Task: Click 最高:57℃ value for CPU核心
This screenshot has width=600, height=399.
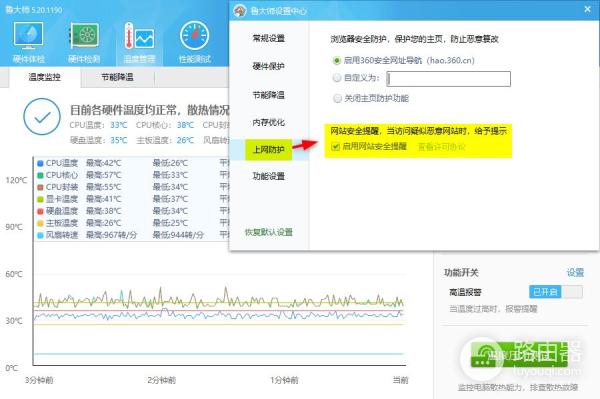Action: point(103,175)
